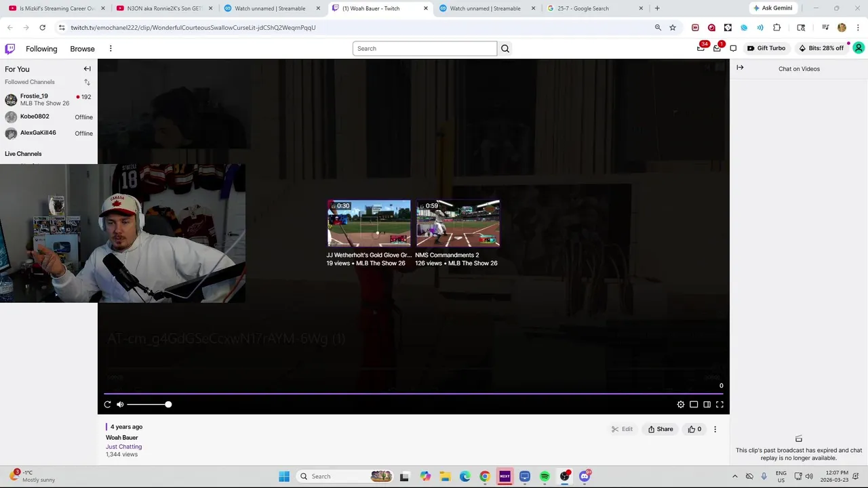Screen dimensions: 868x488
Task: Click the search magnifier button
Action: 505,49
